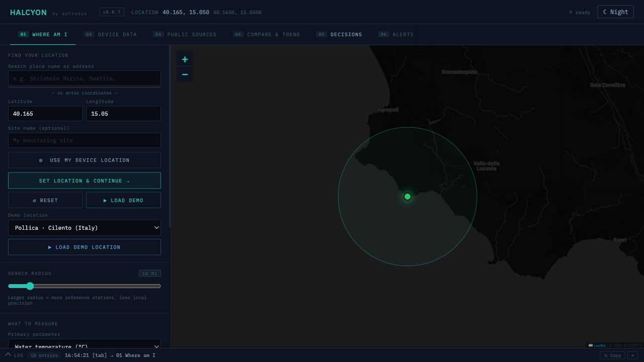Expand the log panel chevron
This screenshot has width=644, height=362.
tap(8, 355)
